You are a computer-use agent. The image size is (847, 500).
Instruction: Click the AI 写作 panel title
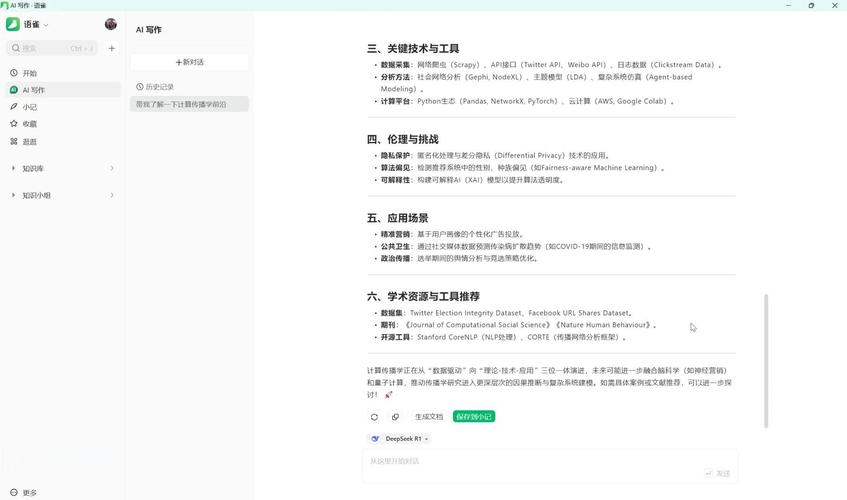(149, 30)
